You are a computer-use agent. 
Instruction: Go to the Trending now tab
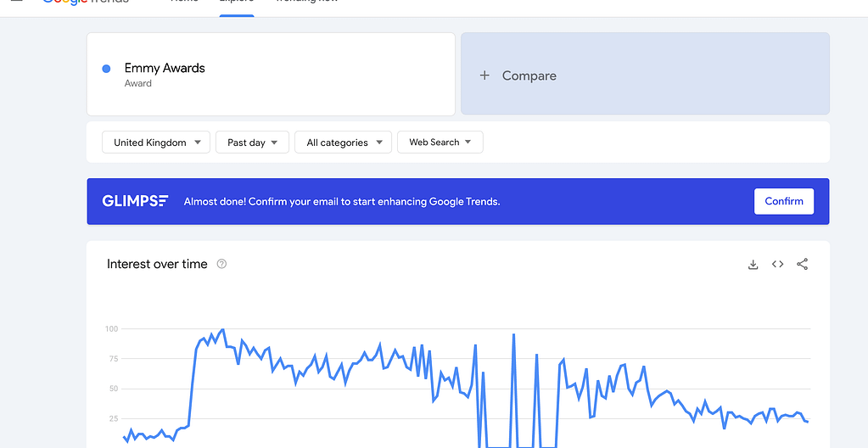point(306,3)
